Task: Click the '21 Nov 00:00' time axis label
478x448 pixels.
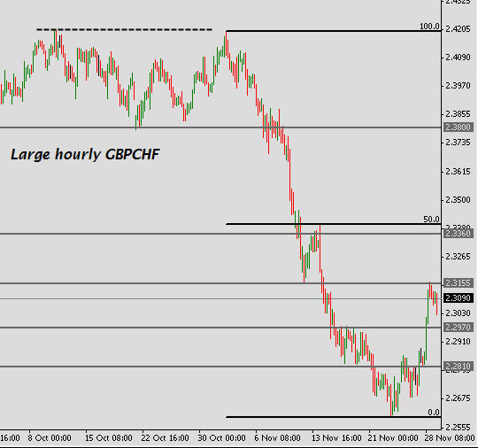Action: [393, 438]
